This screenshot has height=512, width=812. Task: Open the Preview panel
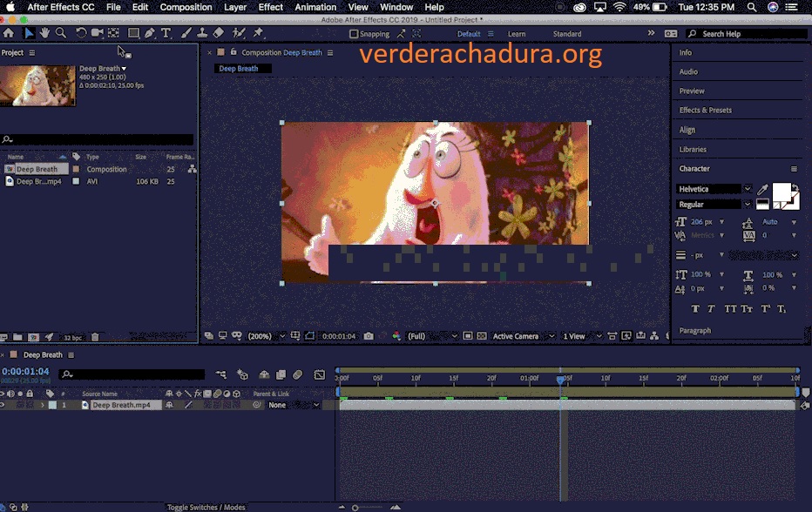click(692, 91)
